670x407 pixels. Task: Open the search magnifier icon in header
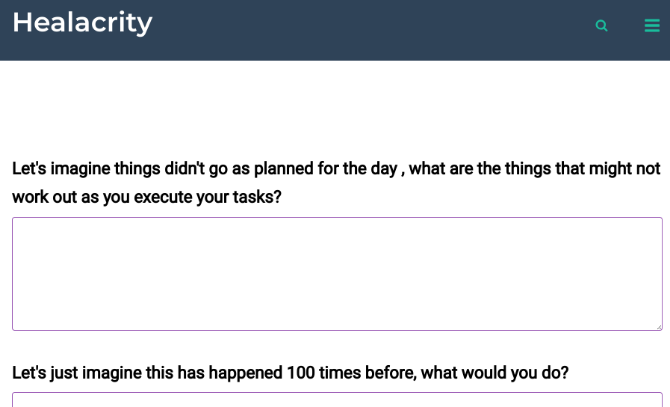coord(601,26)
